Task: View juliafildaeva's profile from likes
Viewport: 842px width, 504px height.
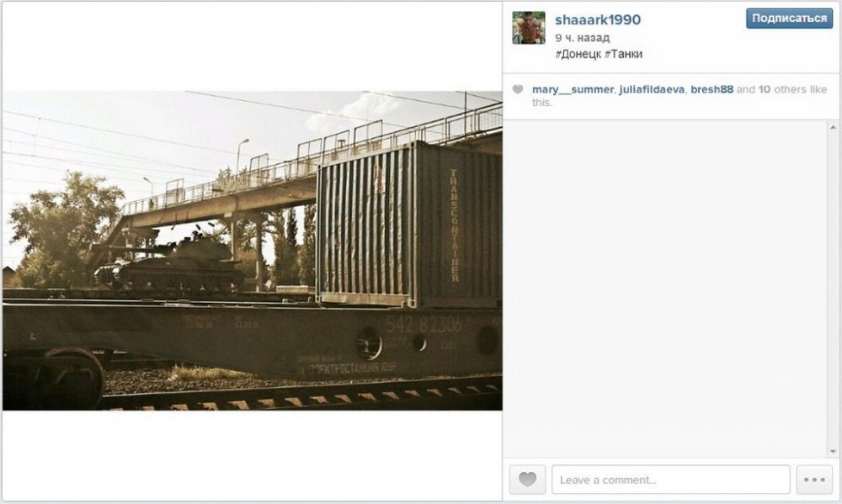Action: tap(652, 90)
